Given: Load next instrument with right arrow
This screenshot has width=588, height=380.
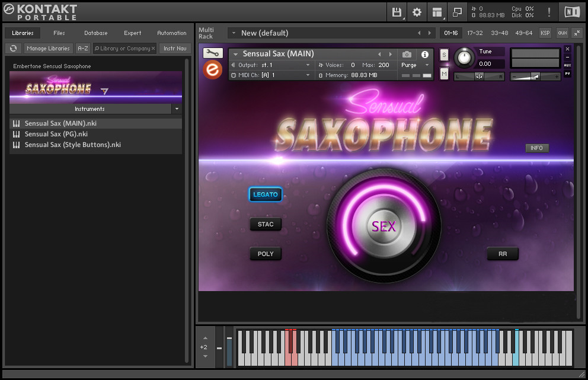Looking at the screenshot, I should click(x=391, y=55).
